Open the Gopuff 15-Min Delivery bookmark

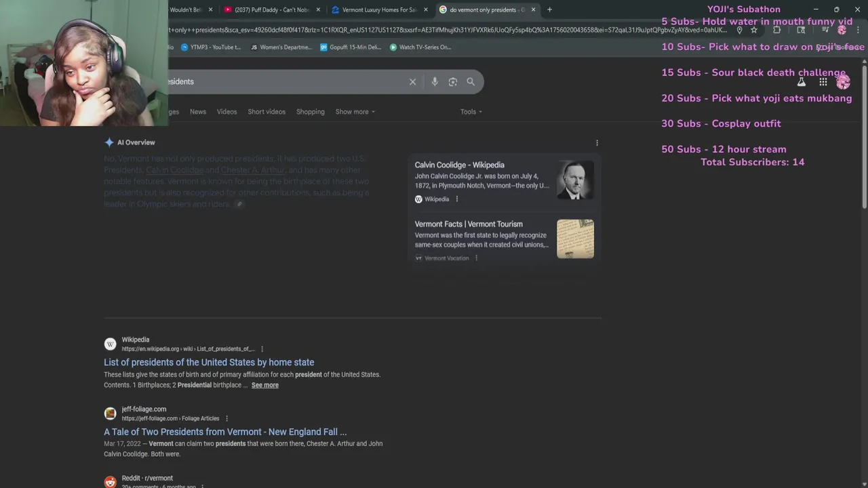tap(351, 47)
